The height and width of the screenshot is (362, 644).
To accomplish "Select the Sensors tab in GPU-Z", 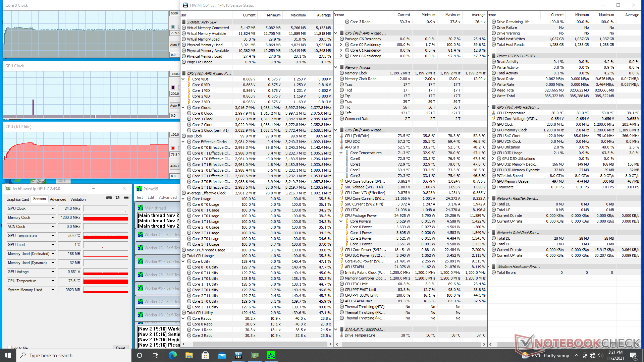I will click(39, 199).
